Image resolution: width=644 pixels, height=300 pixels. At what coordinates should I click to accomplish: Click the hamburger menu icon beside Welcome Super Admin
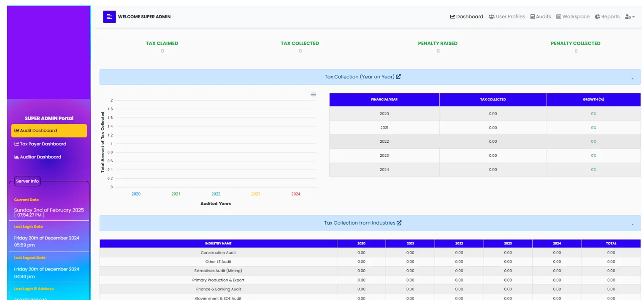coord(109,16)
